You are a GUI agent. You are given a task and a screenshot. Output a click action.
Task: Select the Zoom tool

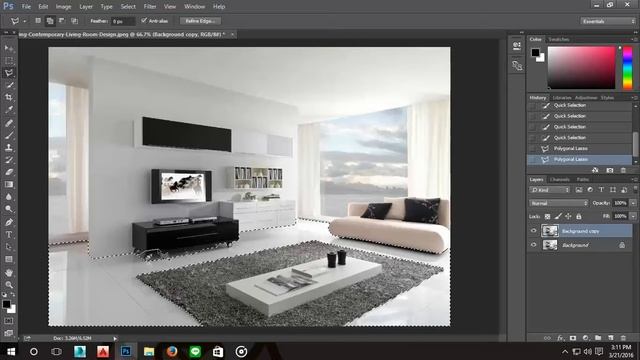[x=9, y=285]
